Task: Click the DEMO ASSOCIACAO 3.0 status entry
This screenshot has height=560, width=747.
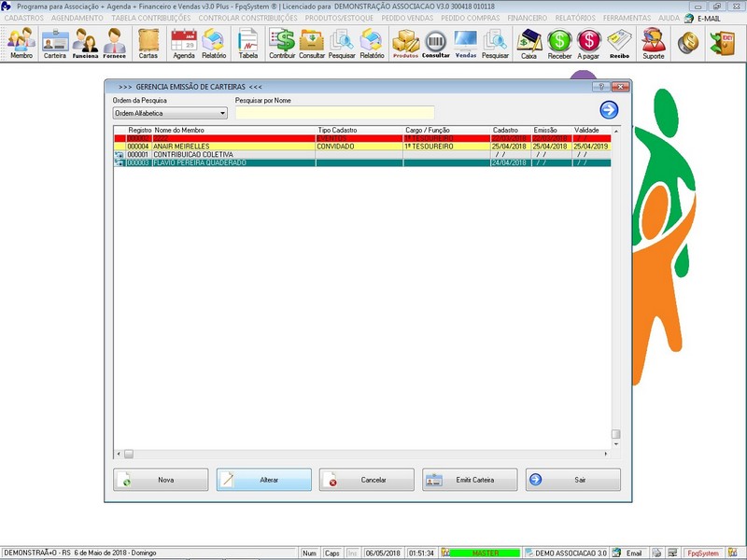Action: pos(566,553)
